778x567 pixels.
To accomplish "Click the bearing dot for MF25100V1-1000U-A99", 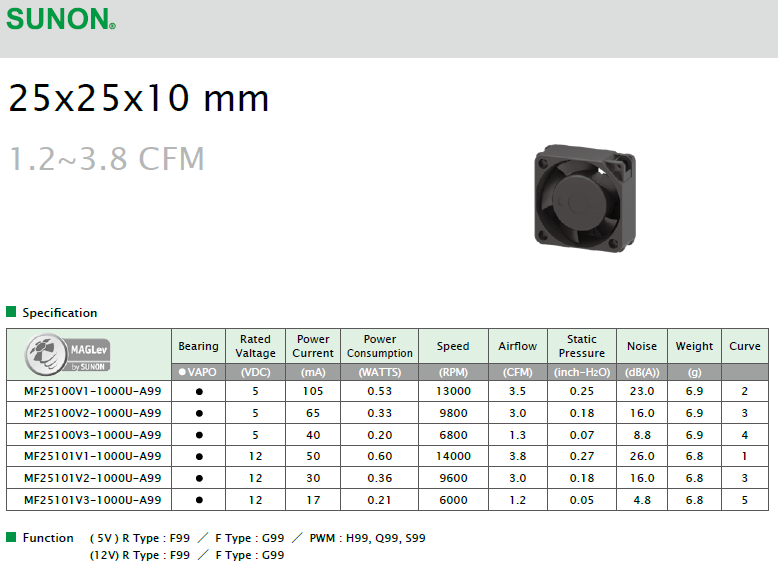I will point(199,391).
